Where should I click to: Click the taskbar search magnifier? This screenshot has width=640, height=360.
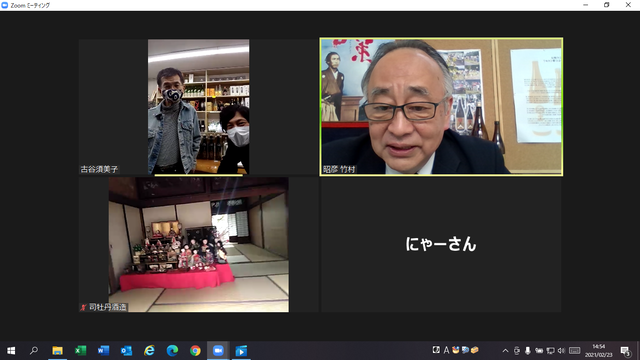tap(34, 351)
